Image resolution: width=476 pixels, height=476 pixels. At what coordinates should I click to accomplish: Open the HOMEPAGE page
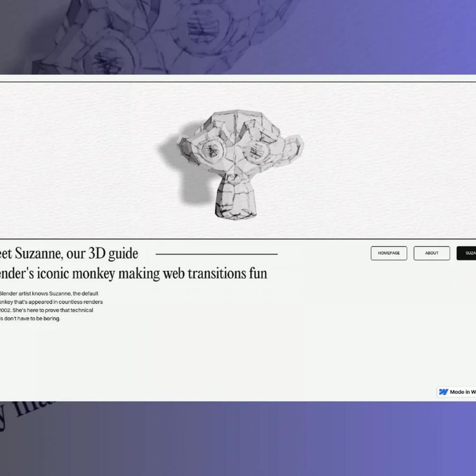(x=389, y=253)
